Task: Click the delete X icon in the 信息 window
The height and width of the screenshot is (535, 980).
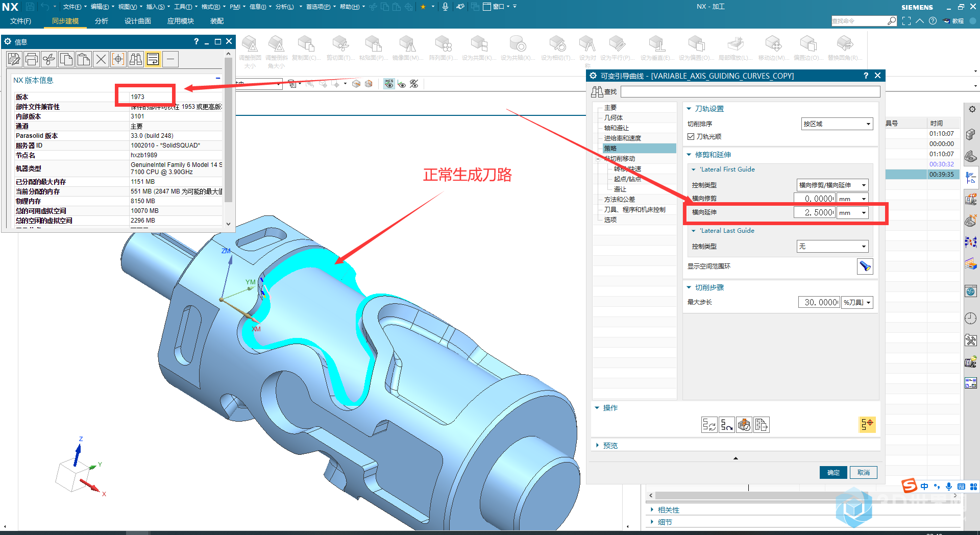Action: (101, 59)
